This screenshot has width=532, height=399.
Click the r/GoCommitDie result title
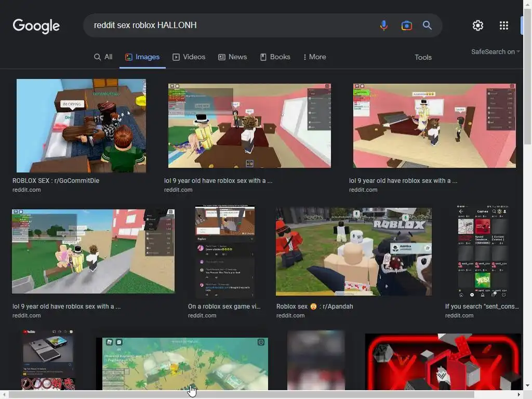(56, 181)
